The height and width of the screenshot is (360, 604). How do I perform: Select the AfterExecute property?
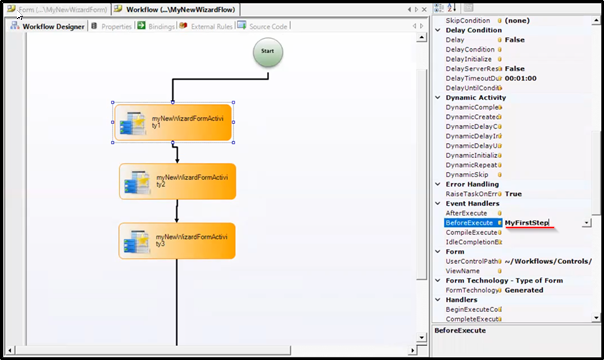pyautogui.click(x=466, y=213)
